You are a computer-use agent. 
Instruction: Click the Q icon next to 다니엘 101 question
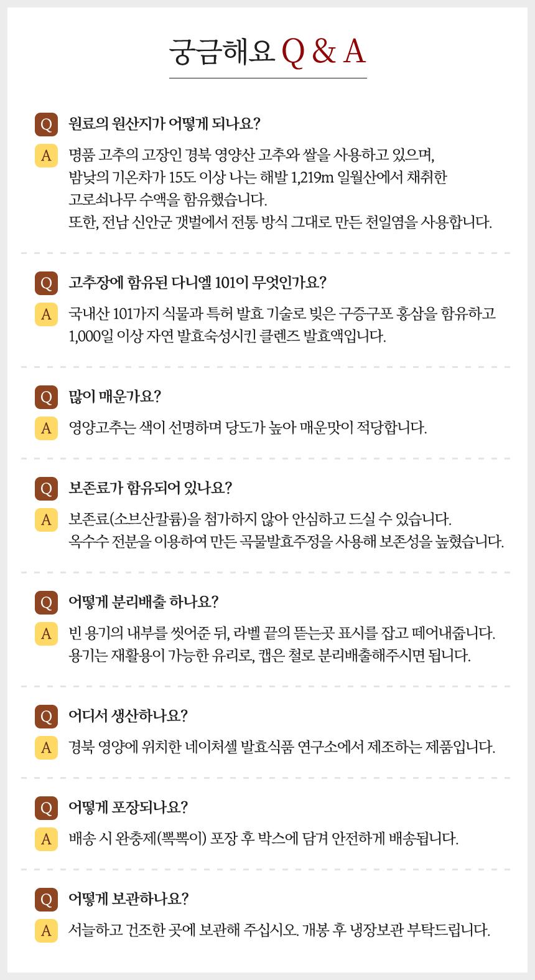[46, 283]
